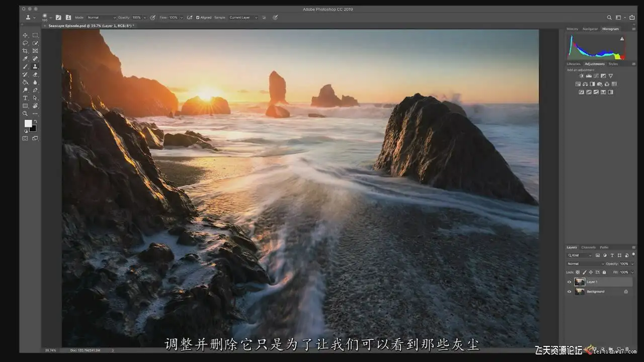The width and height of the screenshot is (644, 362).
Task: Add a Photo Filter adjustment
Action: (x=600, y=84)
